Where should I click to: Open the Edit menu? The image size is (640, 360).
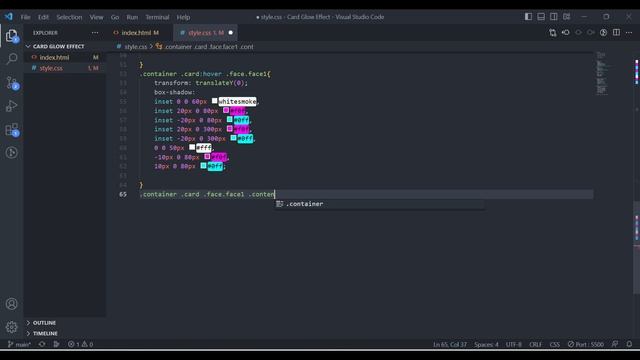click(43, 17)
